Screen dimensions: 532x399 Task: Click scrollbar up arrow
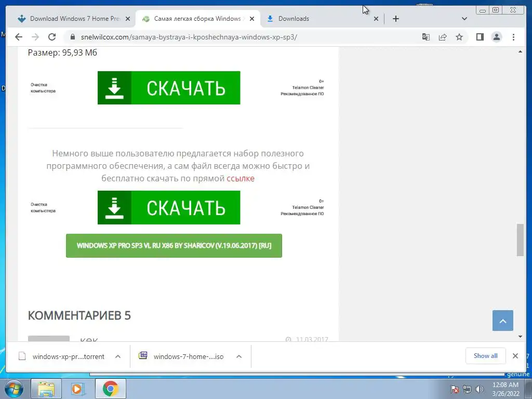(520, 52)
